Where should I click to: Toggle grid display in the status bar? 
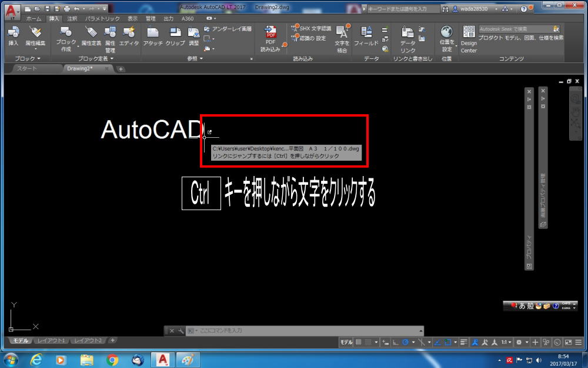coord(359,342)
